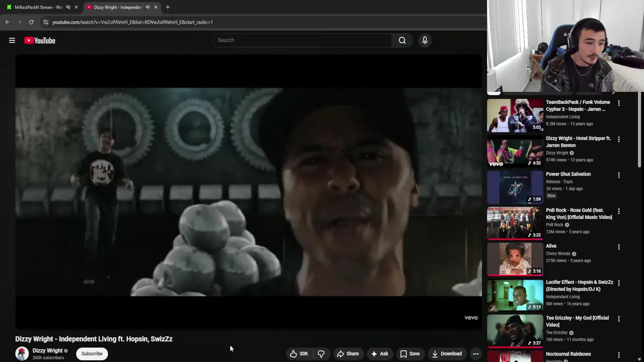The height and width of the screenshot is (362, 644).
Task: Click Chevy Woods channel name
Action: pos(558,254)
